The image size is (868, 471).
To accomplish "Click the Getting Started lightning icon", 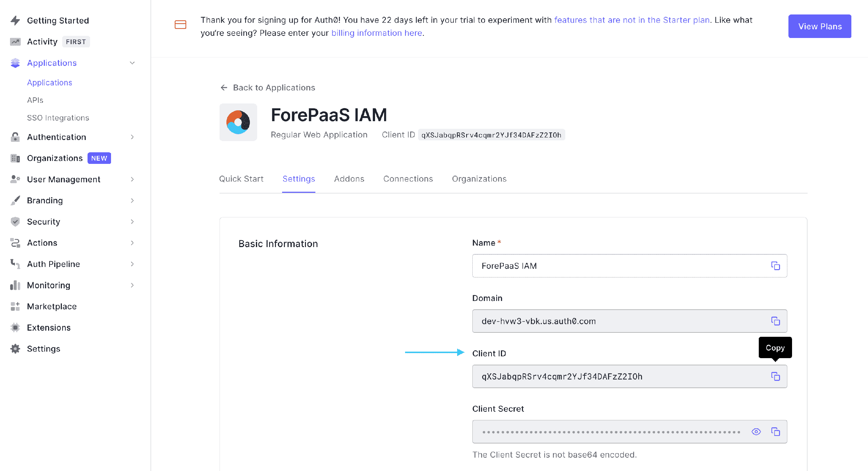I will pyautogui.click(x=15, y=21).
